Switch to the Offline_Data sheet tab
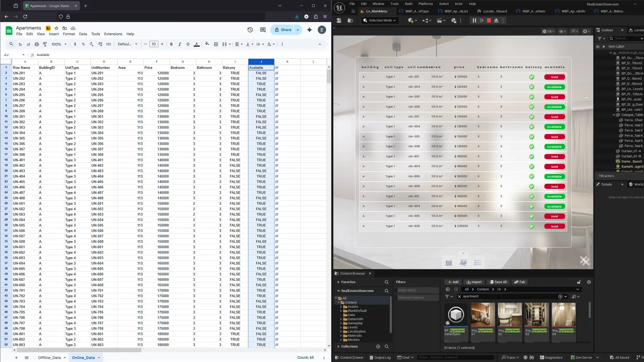This screenshot has height=362, width=644. pos(49,358)
